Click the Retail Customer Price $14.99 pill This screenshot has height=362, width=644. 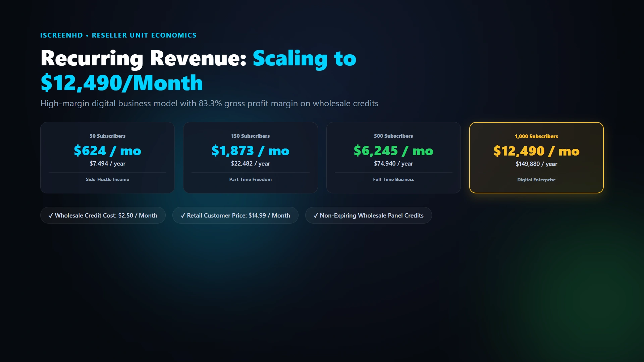(235, 215)
